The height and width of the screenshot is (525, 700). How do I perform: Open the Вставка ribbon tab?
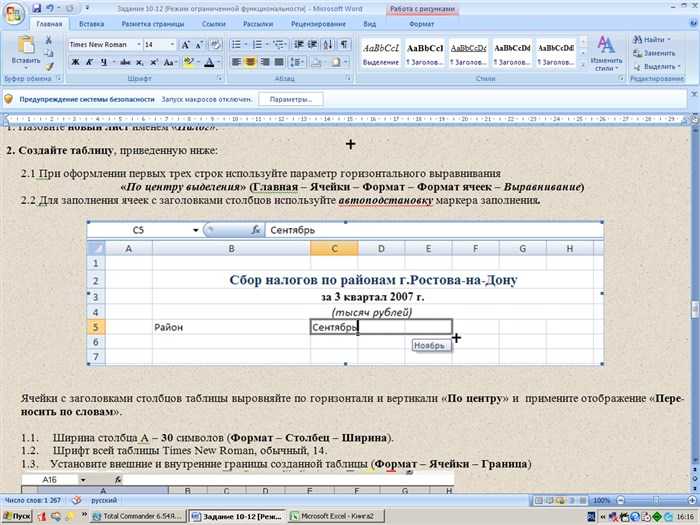(92, 24)
